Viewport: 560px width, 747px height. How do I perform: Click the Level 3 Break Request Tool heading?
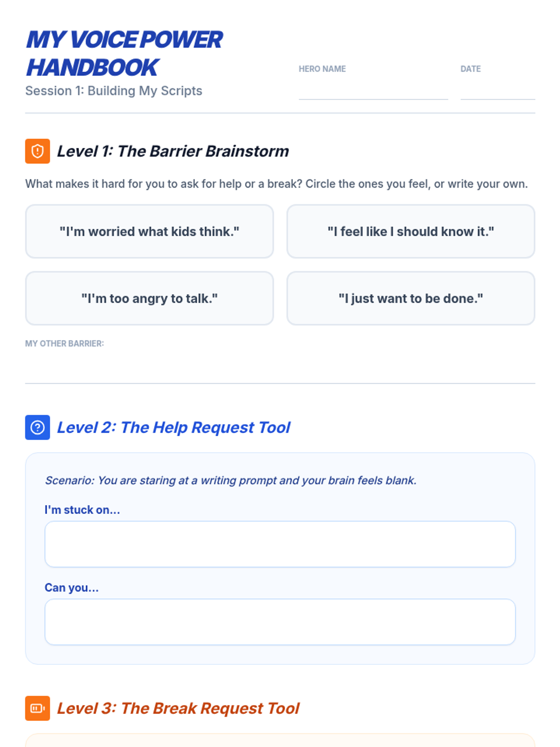click(178, 708)
